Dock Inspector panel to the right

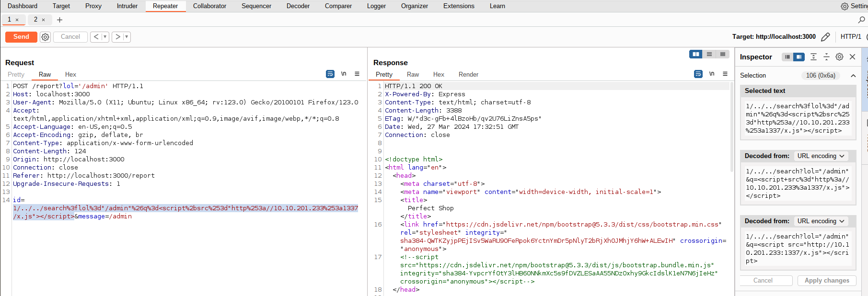[x=799, y=57]
